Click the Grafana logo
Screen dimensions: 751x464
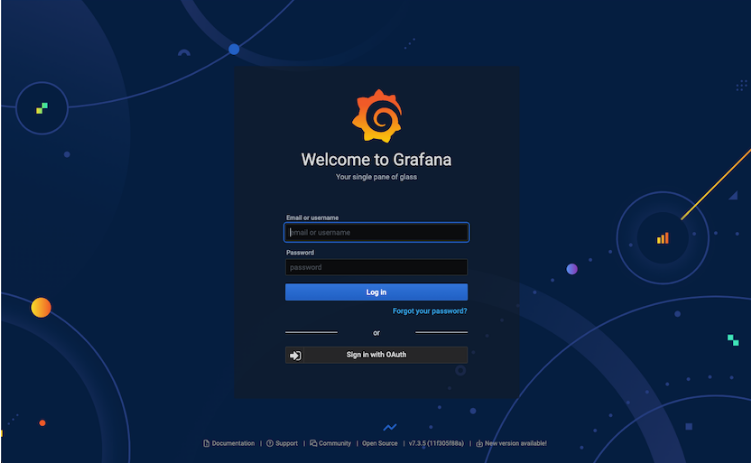377,116
